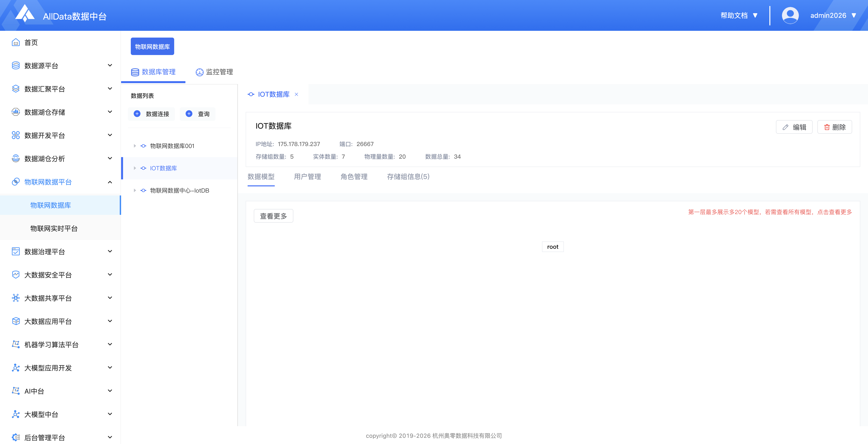Image resolution: width=868 pixels, height=444 pixels.
Task: Click the 数据湖仓分析 icon
Action: point(16,158)
